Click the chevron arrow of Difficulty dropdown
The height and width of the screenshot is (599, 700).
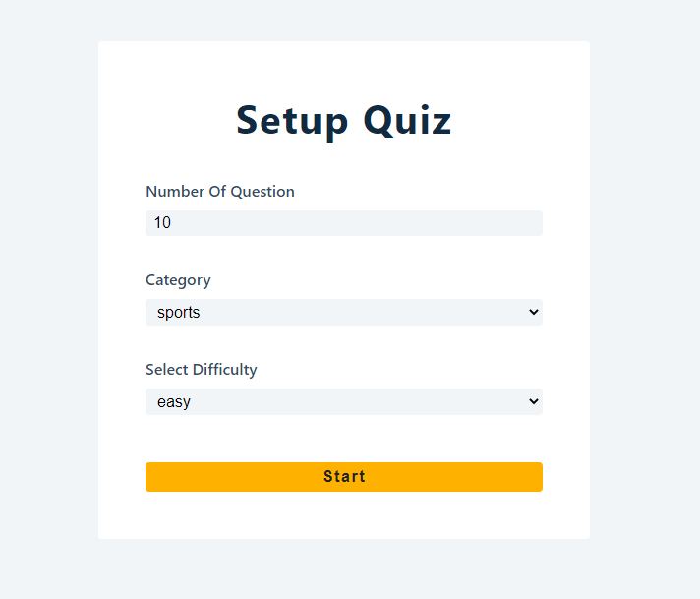click(x=534, y=401)
